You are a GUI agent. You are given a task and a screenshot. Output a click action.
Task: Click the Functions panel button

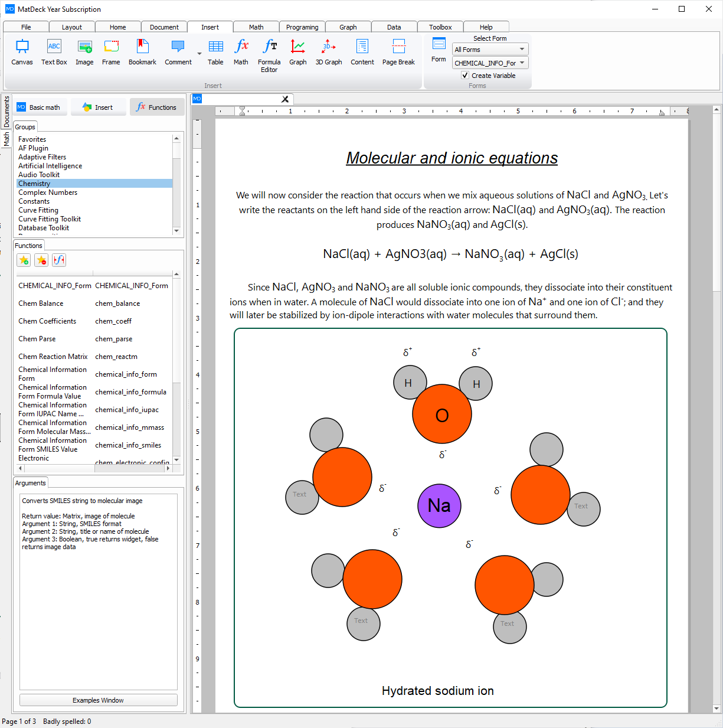point(157,107)
